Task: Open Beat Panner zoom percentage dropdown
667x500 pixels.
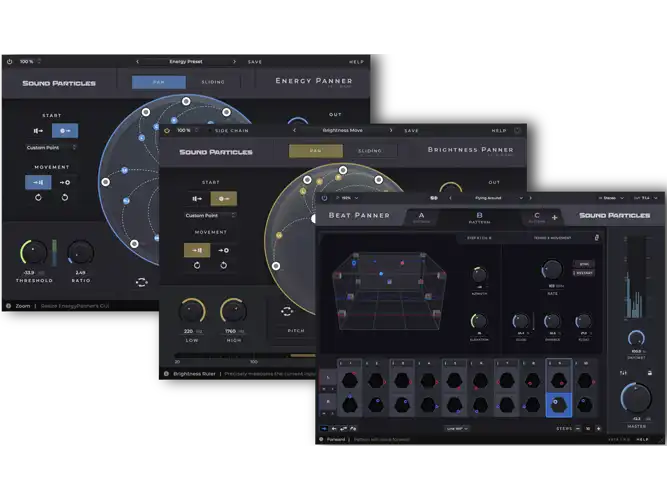Action: [348, 198]
